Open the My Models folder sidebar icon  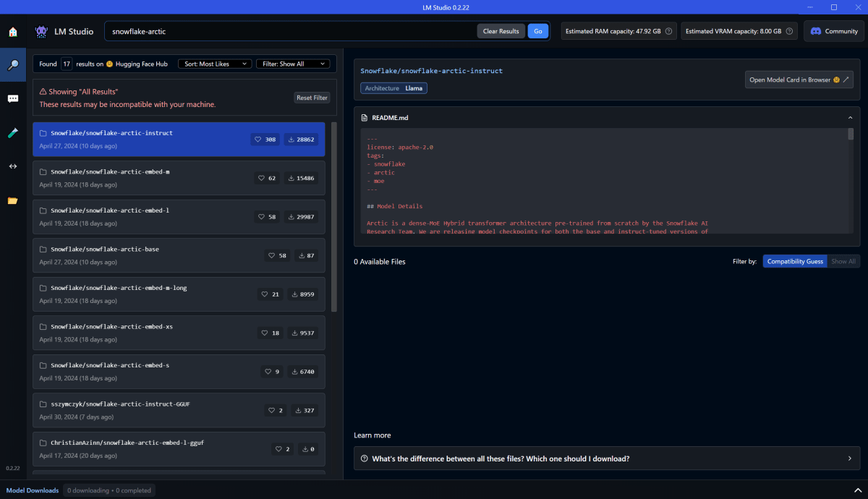coord(12,200)
